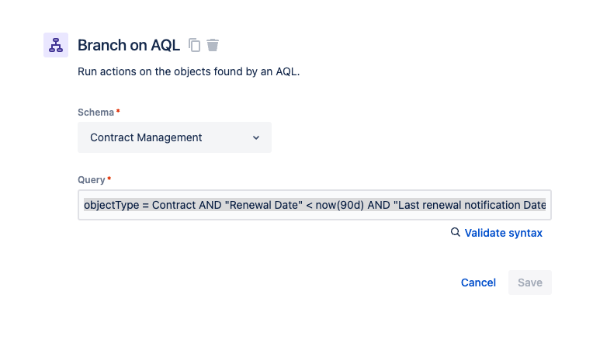Click the Save button
This screenshot has height=364, width=593.
pyautogui.click(x=529, y=283)
